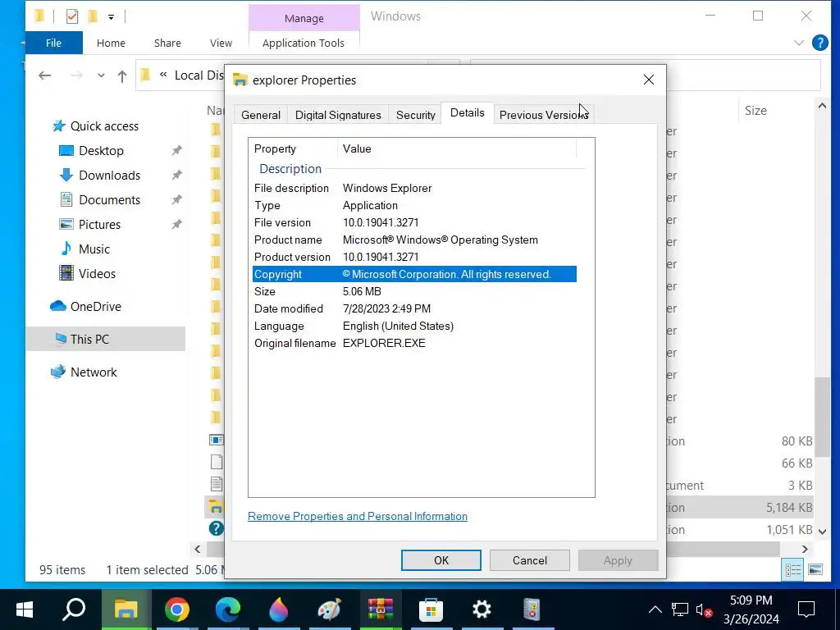Viewport: 840px width, 630px height.
Task: Launch Google Chrome from the taskbar
Action: tap(177, 609)
